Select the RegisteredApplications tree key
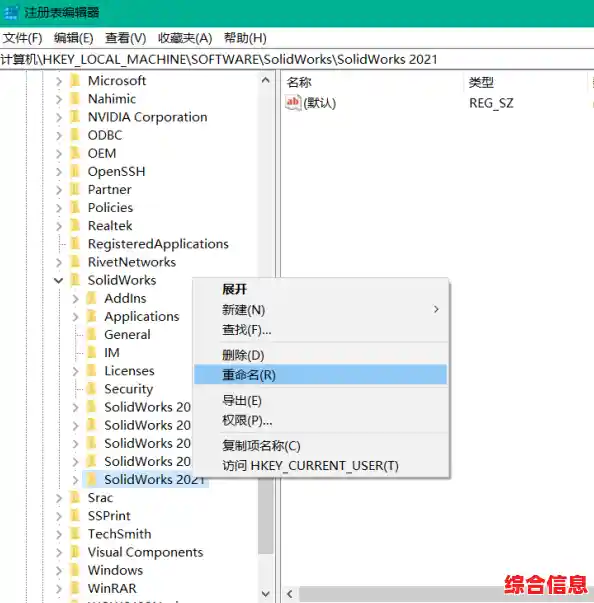The width and height of the screenshot is (594, 603). 158,244
